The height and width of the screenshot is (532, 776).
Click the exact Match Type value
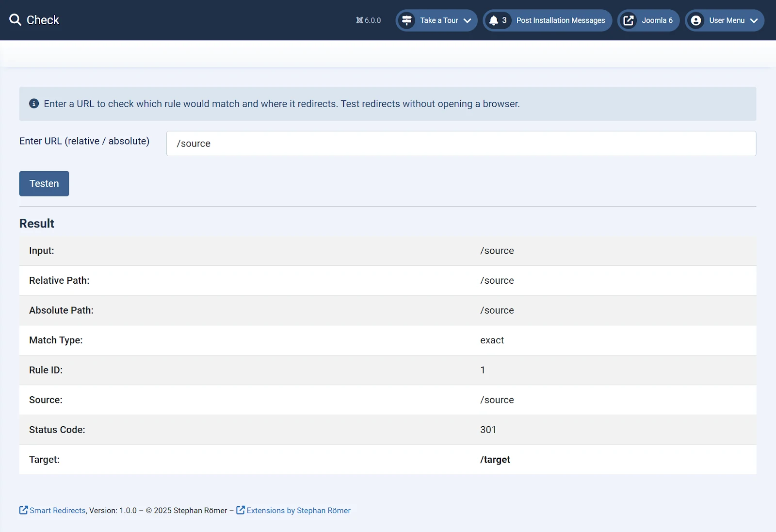492,340
